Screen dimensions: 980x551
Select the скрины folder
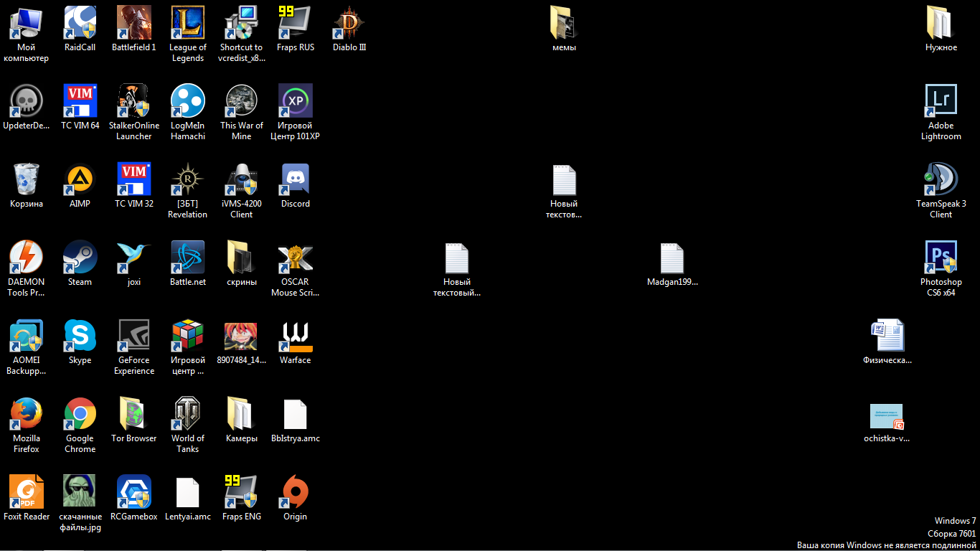242,258
